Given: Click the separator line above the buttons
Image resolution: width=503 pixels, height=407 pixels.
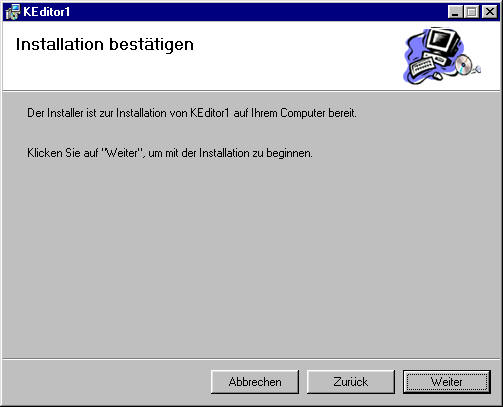Looking at the screenshot, I should [x=251, y=359].
